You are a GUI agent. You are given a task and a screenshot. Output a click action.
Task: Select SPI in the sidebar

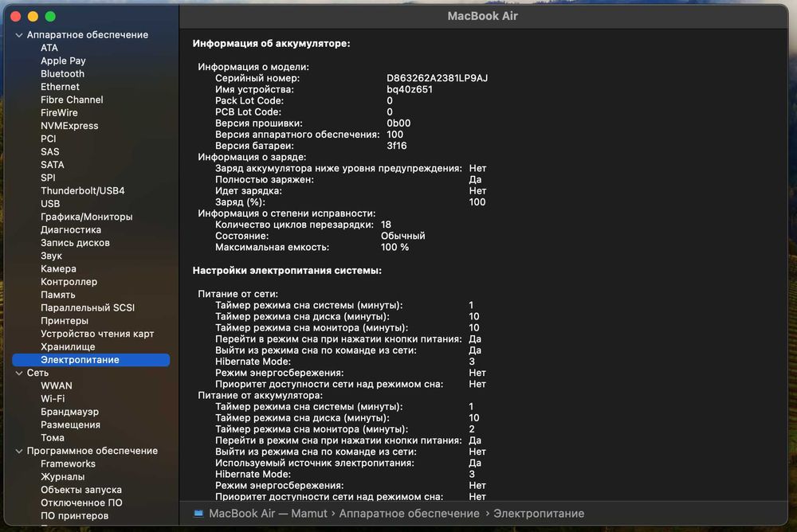pos(48,178)
